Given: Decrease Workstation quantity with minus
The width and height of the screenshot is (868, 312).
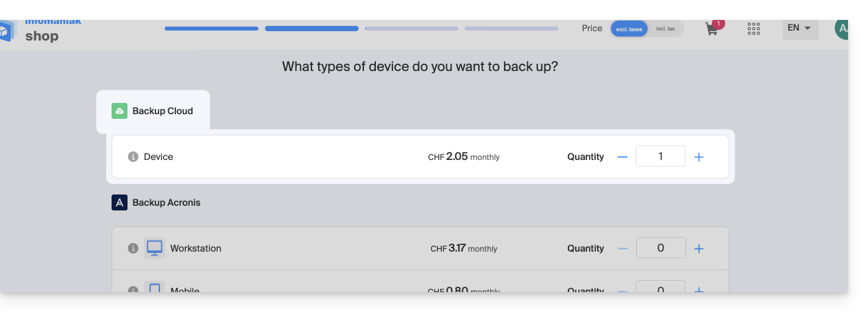Looking at the screenshot, I should click(622, 248).
